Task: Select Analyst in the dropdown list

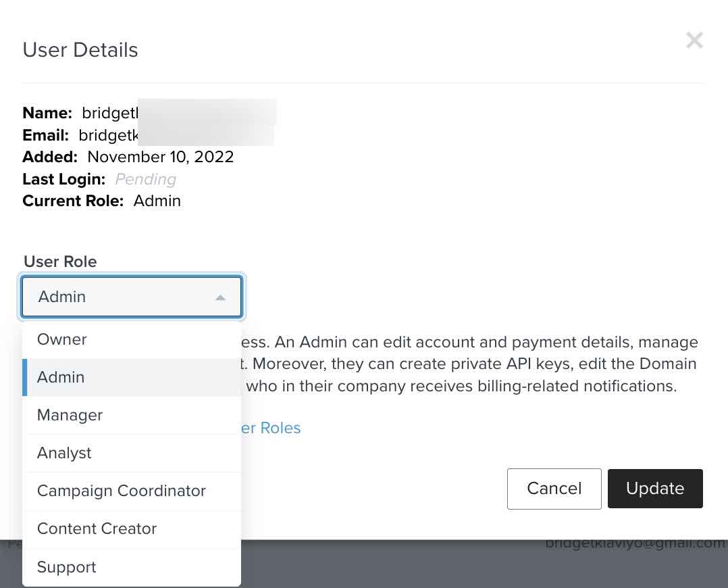Action: (x=64, y=453)
